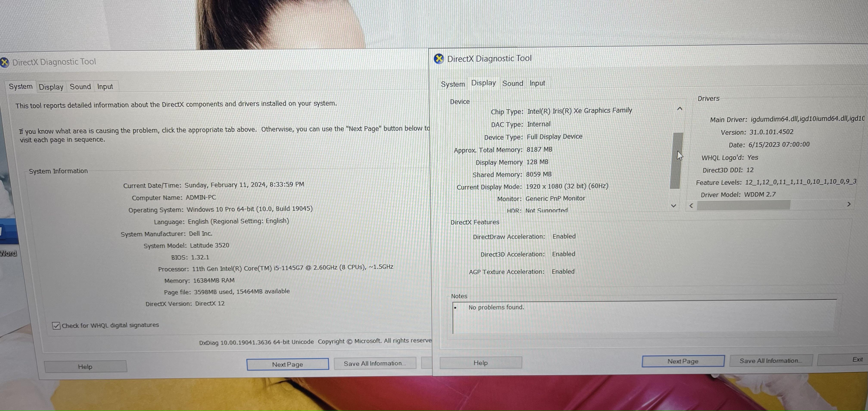Switch to the Display tab in the left window

tap(51, 87)
